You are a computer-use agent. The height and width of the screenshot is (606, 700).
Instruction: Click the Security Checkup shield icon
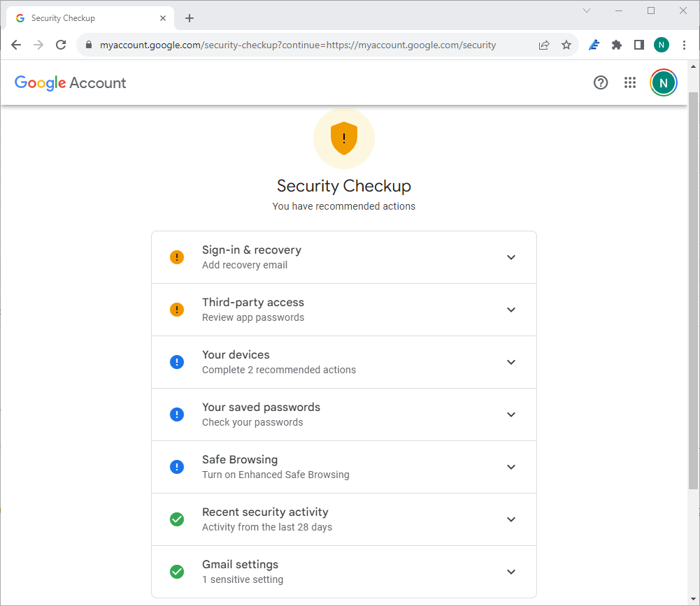(343, 138)
